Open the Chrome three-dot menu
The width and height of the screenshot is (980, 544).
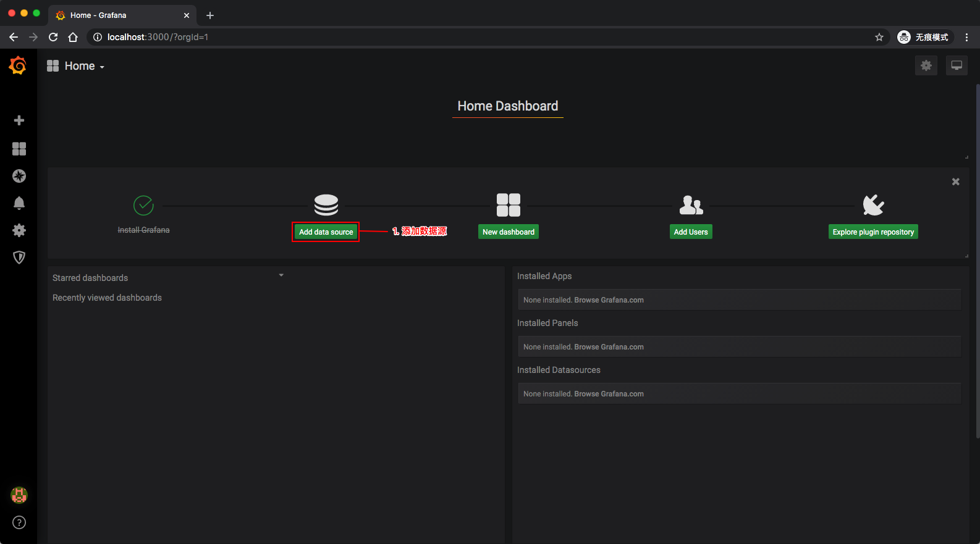[x=967, y=37]
